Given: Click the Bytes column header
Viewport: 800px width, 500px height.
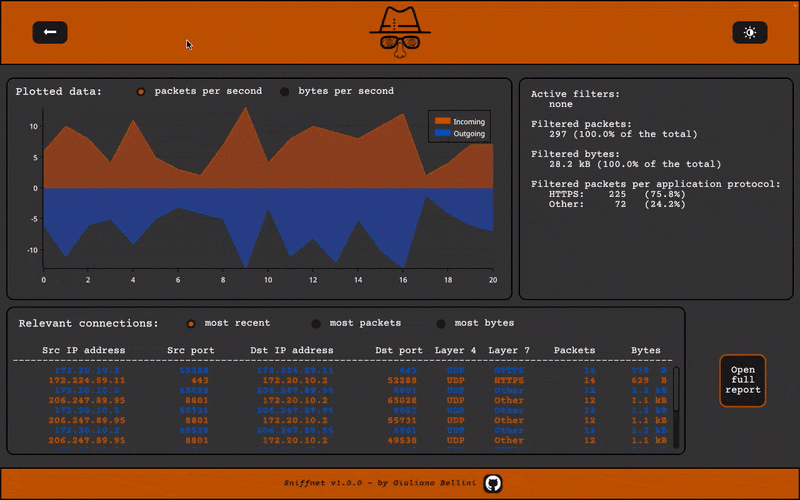Looking at the screenshot, I should 646,351.
